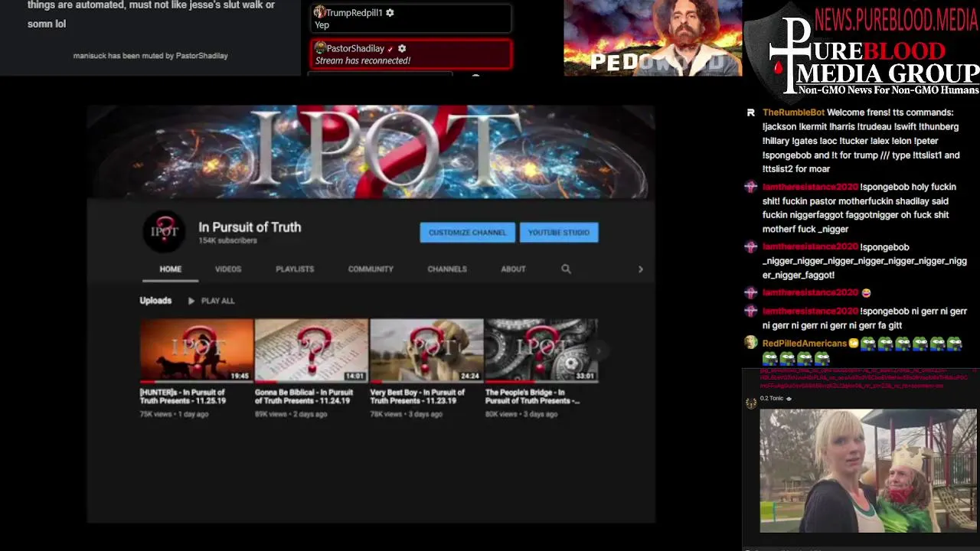
Task: Click the Rumble R icon beside TheRumbleBot
Action: click(751, 112)
